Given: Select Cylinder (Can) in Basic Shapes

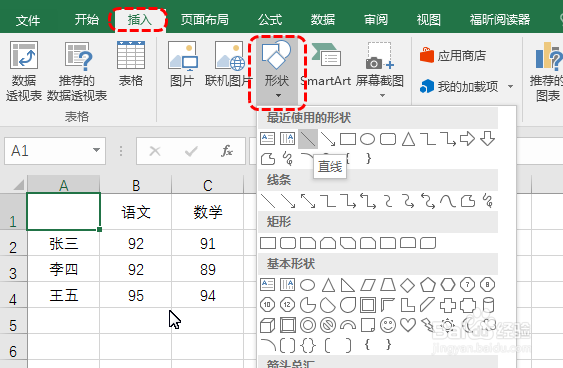Looking at the screenshot, I should pyautogui.click(x=488, y=305).
